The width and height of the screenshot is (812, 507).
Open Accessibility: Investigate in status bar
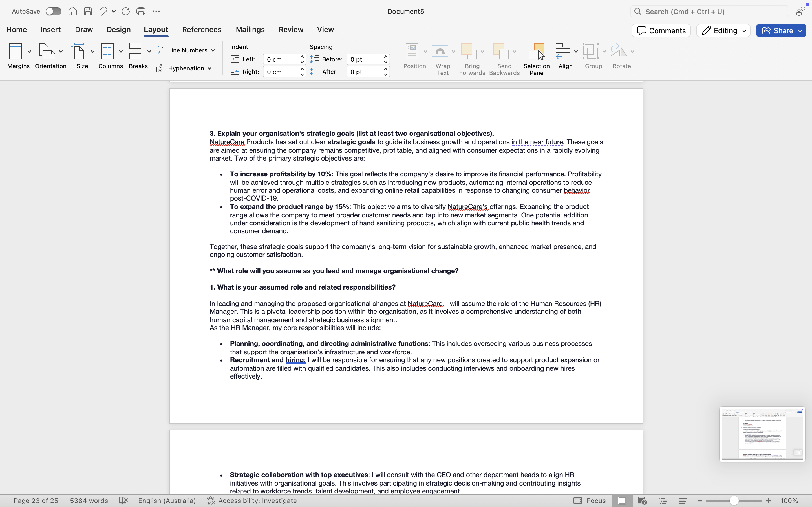point(252,501)
